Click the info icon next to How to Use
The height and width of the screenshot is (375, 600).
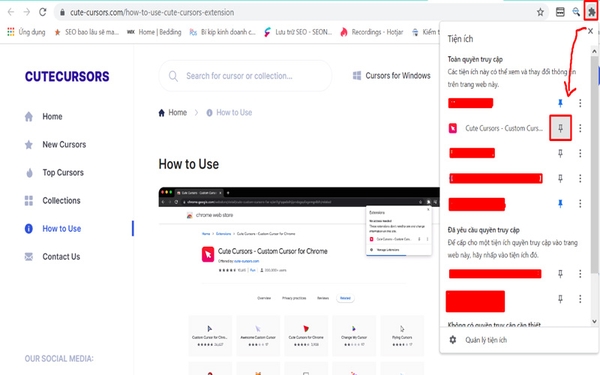(x=29, y=228)
